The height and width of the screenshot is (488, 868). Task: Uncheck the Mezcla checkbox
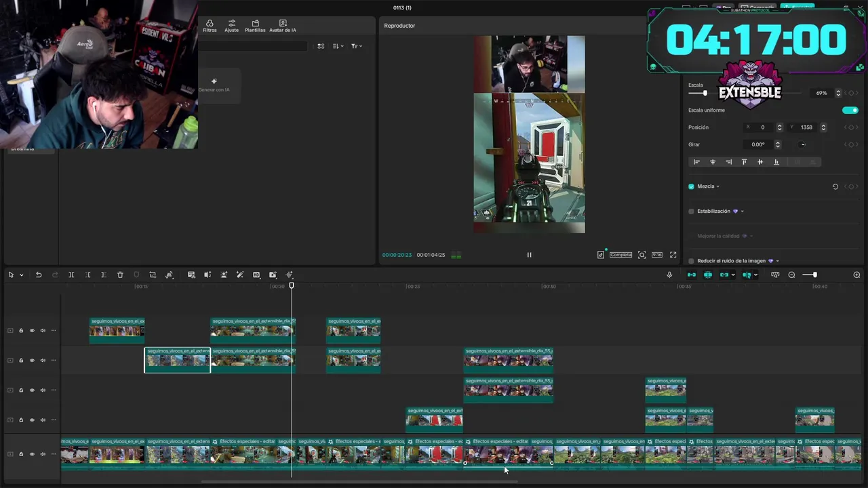point(691,186)
